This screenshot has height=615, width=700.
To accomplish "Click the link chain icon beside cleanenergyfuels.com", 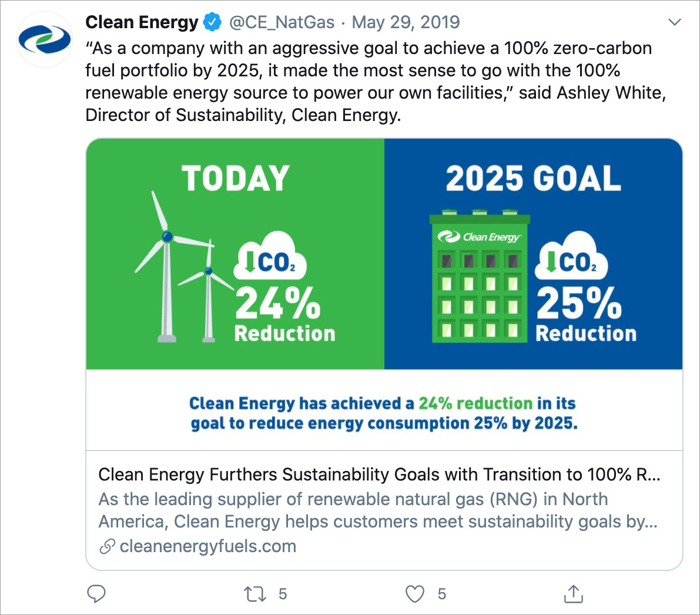I will (x=107, y=546).
